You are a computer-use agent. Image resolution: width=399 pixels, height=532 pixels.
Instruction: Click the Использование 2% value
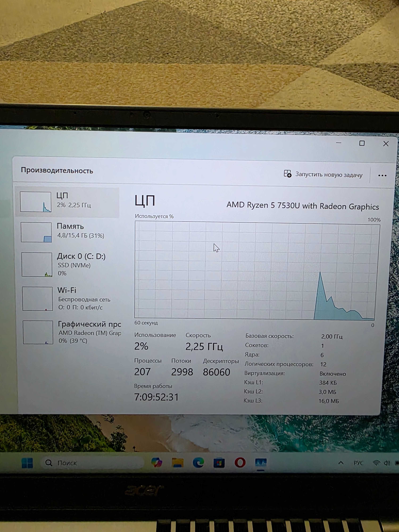(141, 346)
